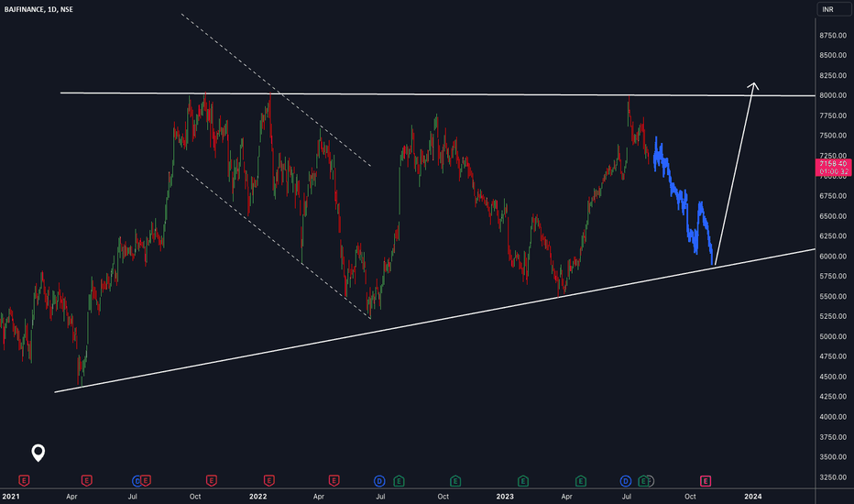Screen dimensions: 854x504
Task: Click the bar countdown timer 01:06:32
Action: coord(833,171)
